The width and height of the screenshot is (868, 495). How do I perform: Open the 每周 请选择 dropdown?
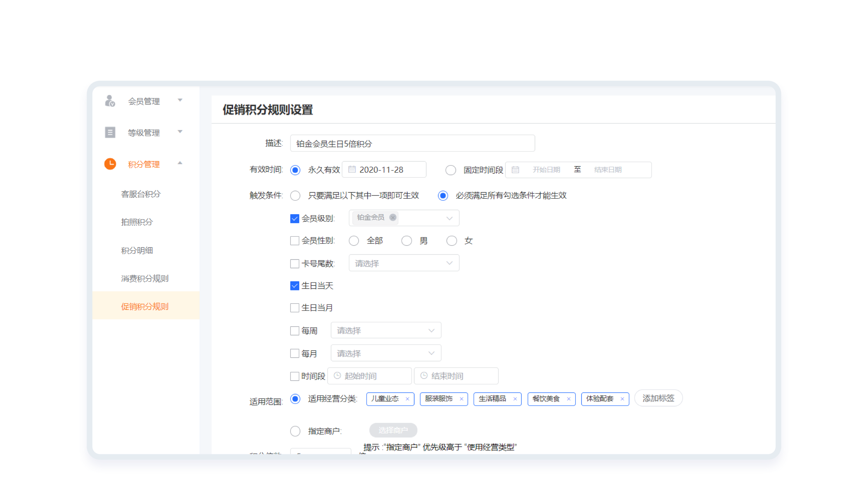pos(386,330)
